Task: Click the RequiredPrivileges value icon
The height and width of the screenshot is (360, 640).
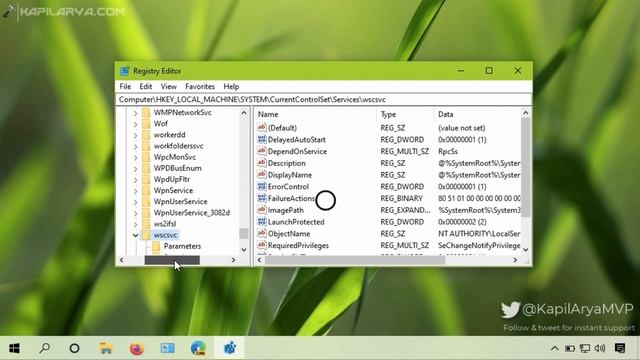Action: 262,245
